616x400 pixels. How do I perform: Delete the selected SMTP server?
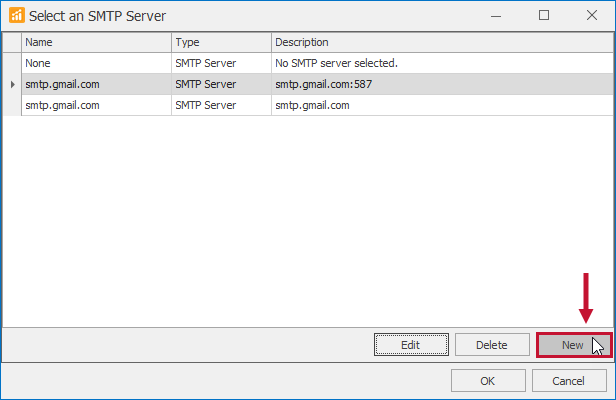(x=491, y=345)
